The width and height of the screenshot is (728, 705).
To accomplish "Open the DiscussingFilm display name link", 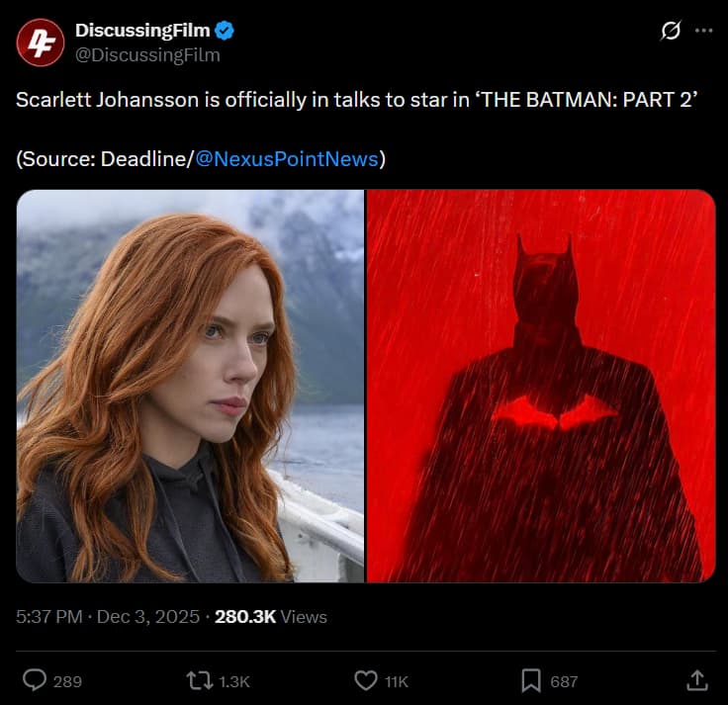I will 143,32.
